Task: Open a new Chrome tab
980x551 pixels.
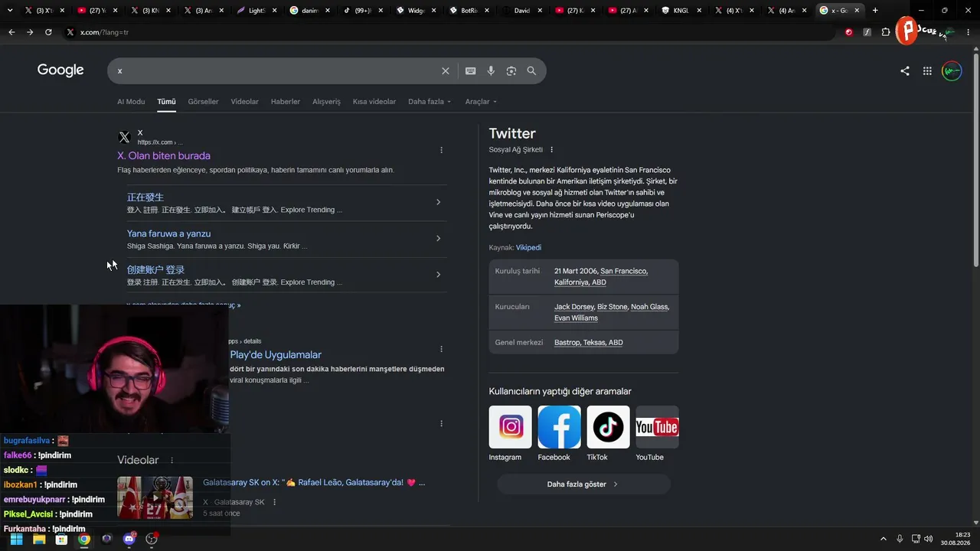Action: click(x=875, y=11)
